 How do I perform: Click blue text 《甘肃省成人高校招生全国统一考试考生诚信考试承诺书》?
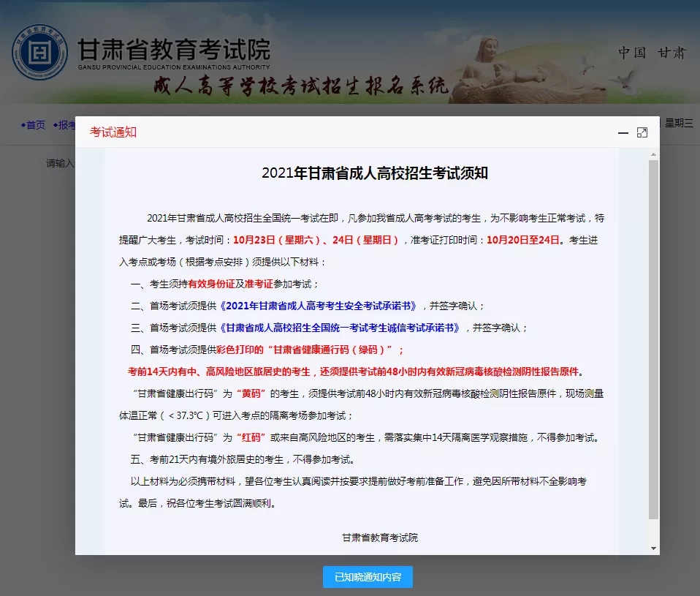pos(340,328)
